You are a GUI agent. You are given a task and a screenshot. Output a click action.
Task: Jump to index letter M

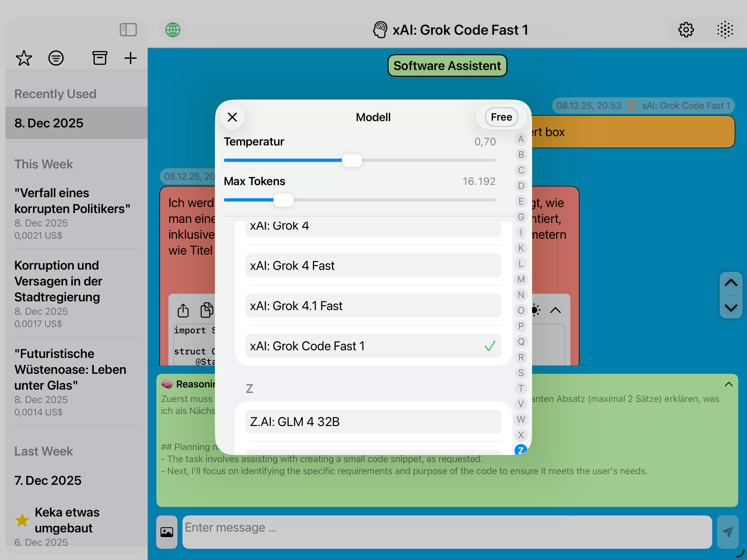(521, 279)
